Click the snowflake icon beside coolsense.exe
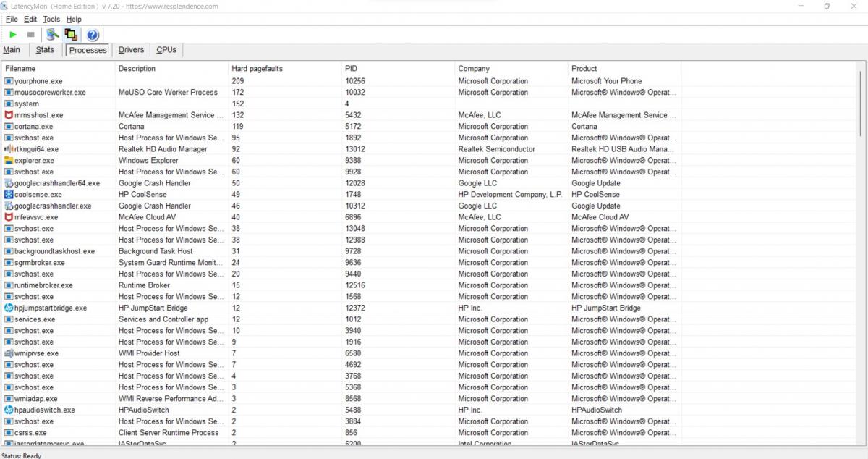The height and width of the screenshot is (459, 868). coord(9,195)
